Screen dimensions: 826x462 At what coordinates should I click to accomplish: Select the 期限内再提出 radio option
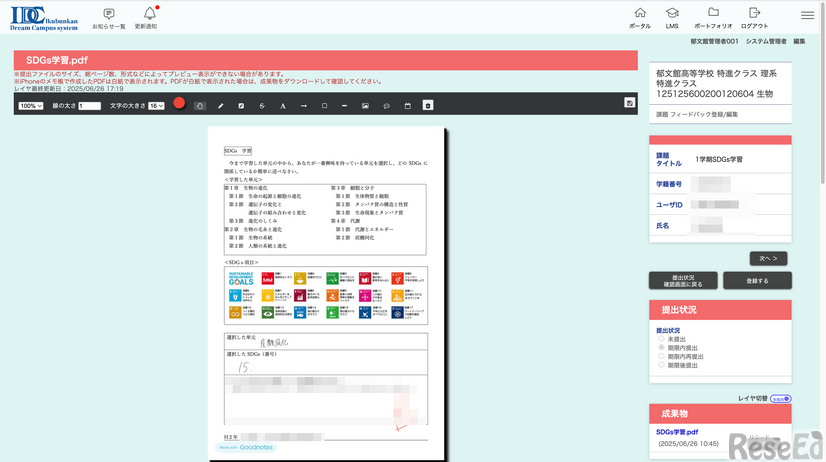click(661, 356)
